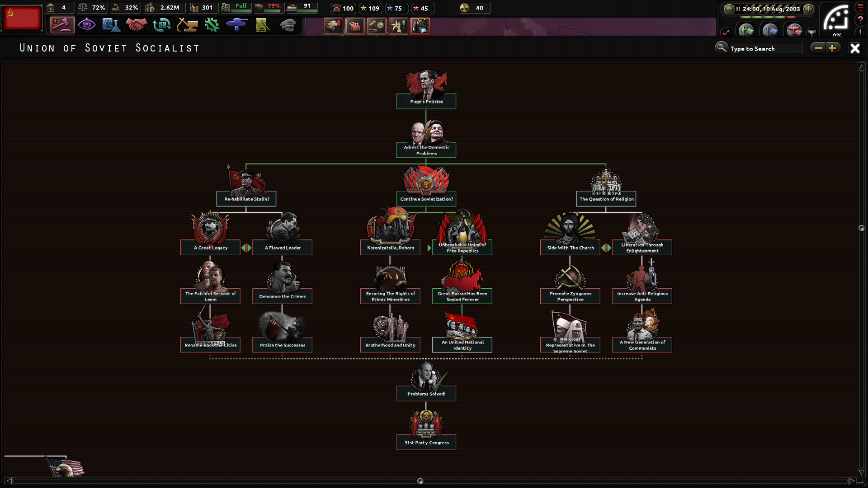Open the Production green gear icon

click(212, 25)
